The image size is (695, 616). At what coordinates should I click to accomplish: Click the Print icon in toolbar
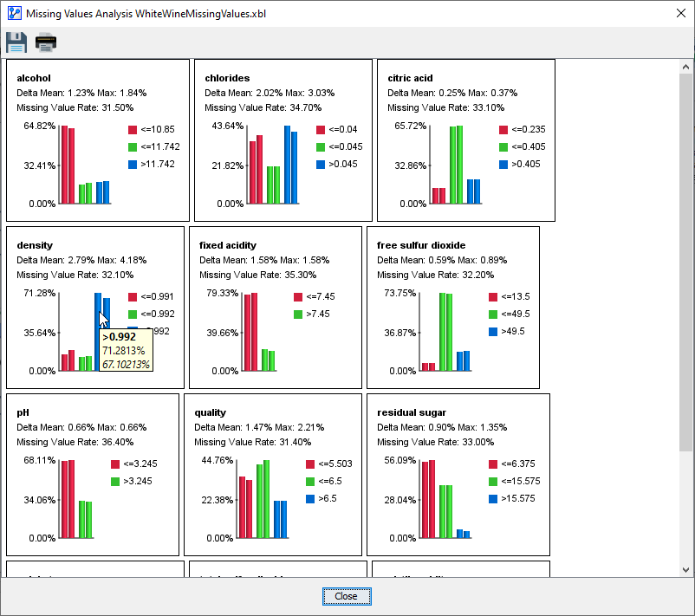[x=46, y=42]
